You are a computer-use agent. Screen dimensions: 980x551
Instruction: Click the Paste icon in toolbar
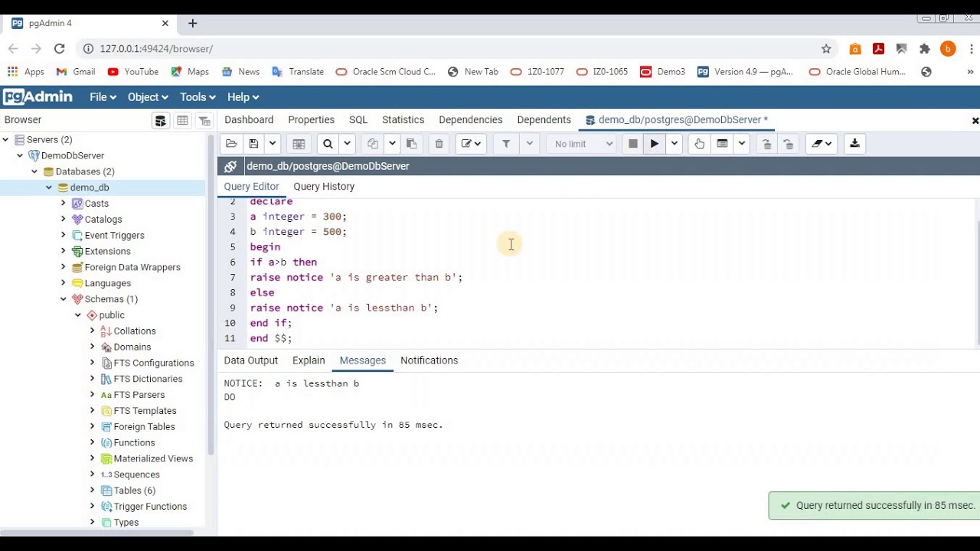(x=411, y=144)
